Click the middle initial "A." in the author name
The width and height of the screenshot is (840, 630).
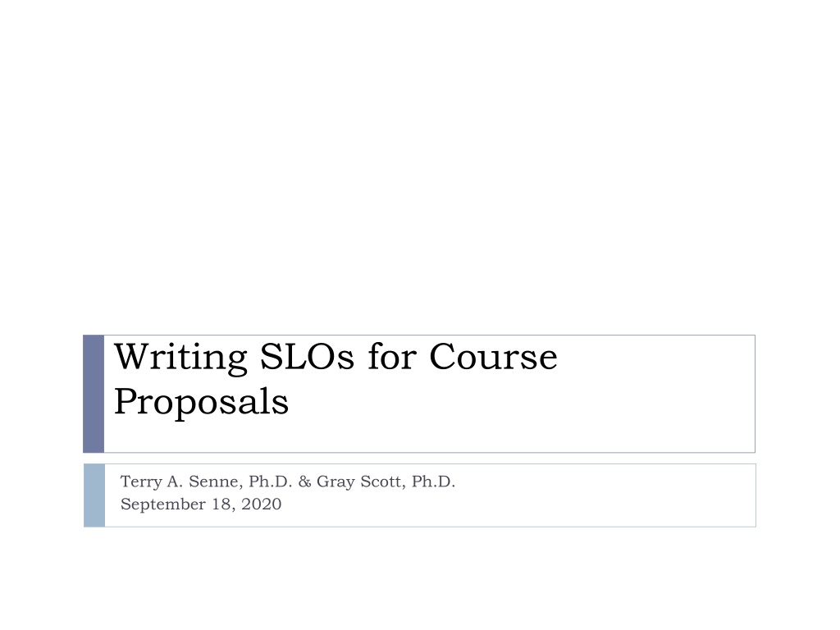[x=176, y=482]
